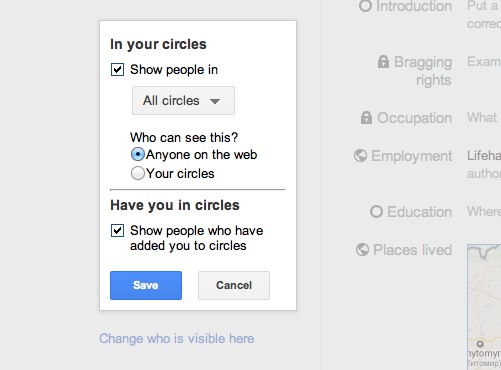Click the globe icon beside Employment
501x370 pixels.
360,156
